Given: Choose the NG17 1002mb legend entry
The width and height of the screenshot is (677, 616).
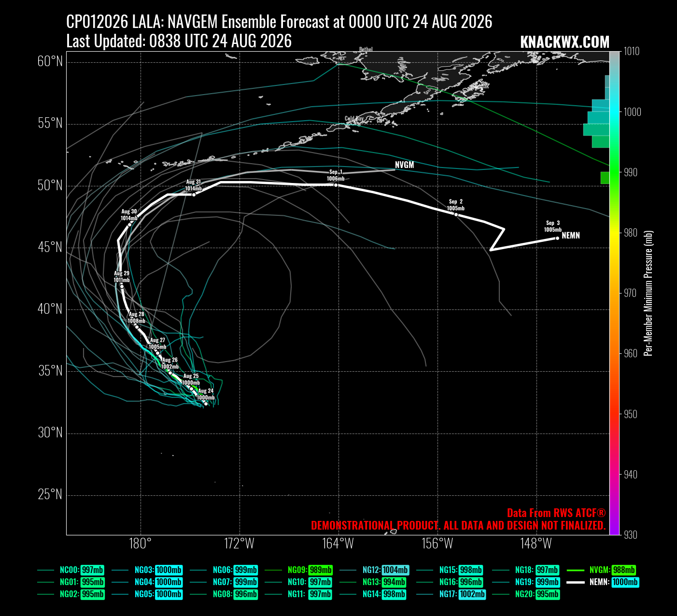Looking at the screenshot, I should [451, 594].
